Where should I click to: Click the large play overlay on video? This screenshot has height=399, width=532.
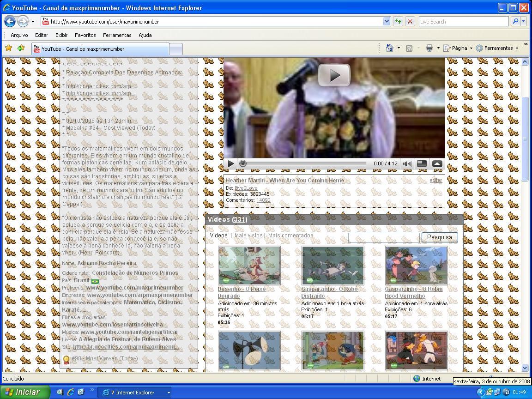[x=334, y=75]
